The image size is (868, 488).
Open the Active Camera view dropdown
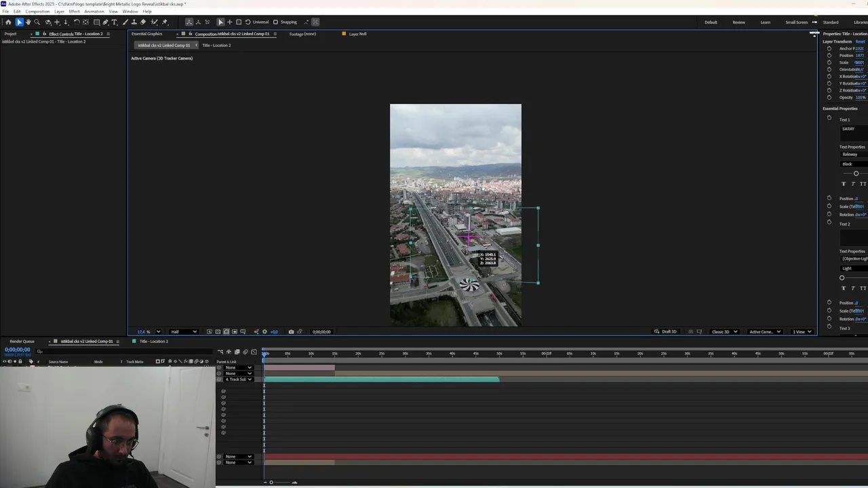(x=764, y=332)
